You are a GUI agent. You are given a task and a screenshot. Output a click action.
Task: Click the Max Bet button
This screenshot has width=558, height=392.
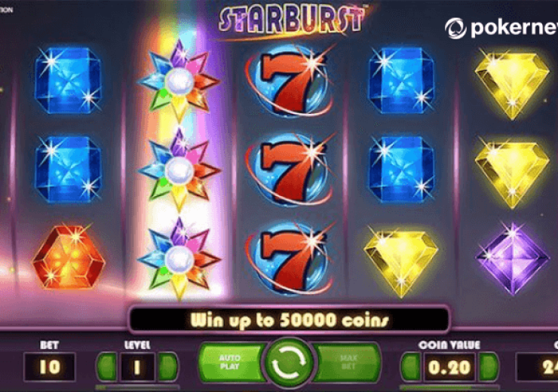pos(348,362)
